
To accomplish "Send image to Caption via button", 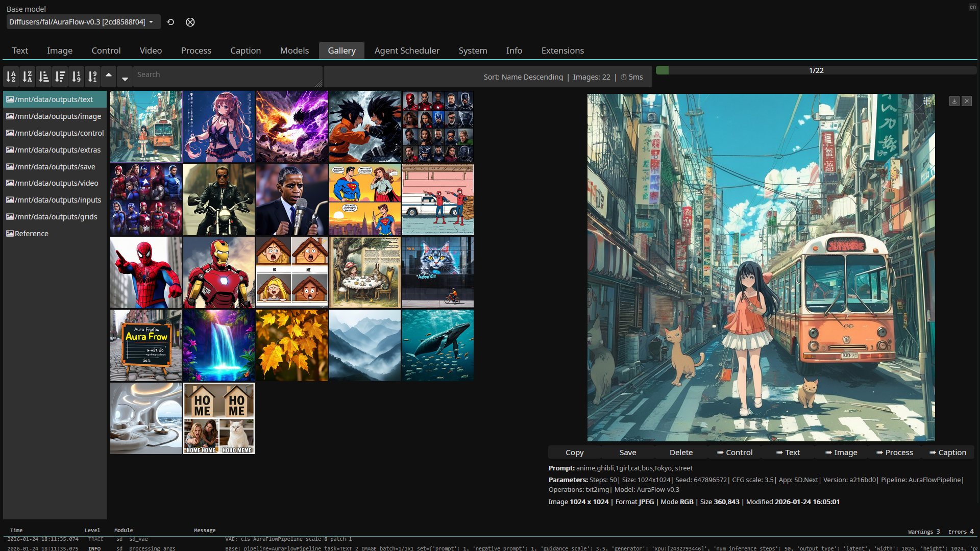I will click(947, 453).
